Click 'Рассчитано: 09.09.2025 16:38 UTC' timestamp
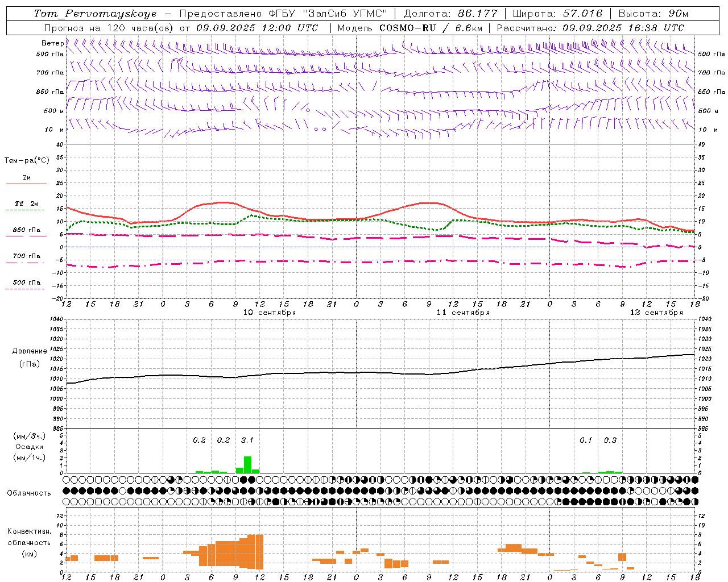 [x=590, y=28]
